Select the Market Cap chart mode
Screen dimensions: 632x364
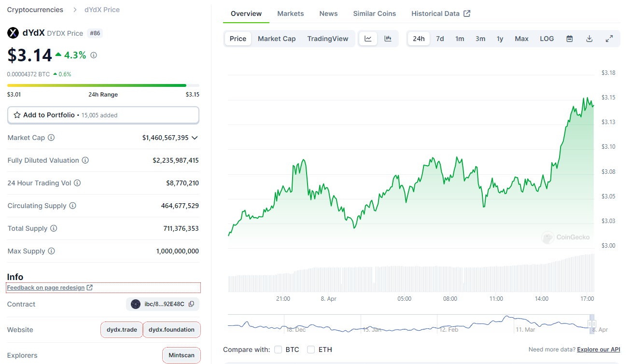(x=277, y=39)
